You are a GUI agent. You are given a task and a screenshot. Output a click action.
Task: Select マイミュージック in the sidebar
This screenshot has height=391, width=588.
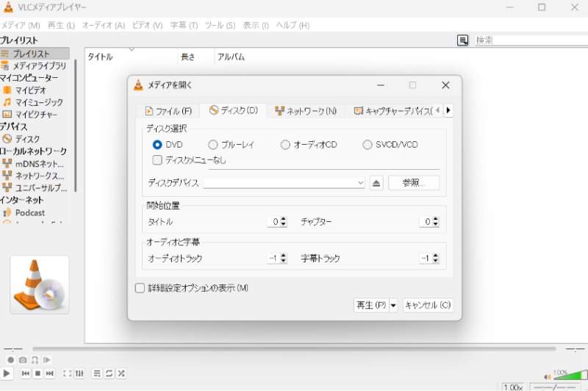pos(35,102)
